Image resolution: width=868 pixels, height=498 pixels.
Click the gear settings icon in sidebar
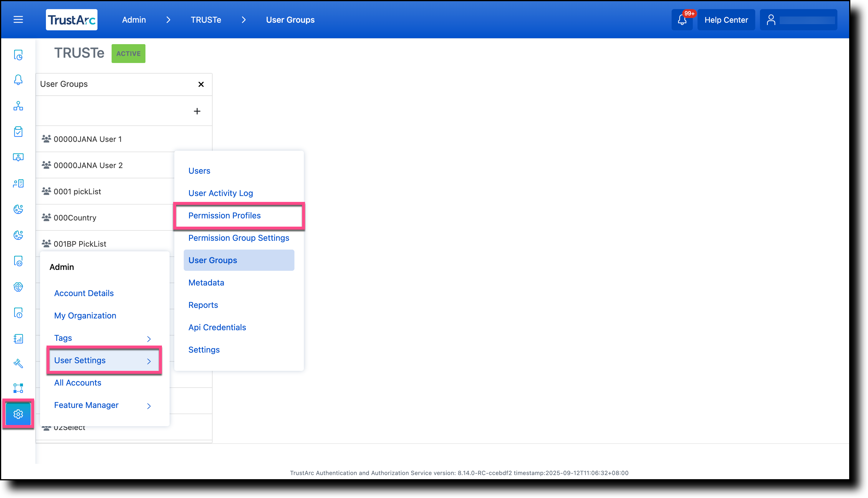pos(18,414)
